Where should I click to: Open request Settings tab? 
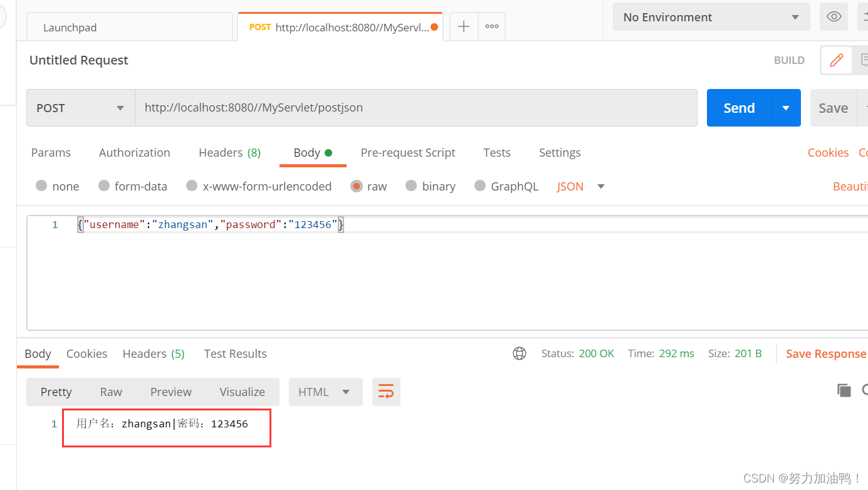tap(560, 152)
